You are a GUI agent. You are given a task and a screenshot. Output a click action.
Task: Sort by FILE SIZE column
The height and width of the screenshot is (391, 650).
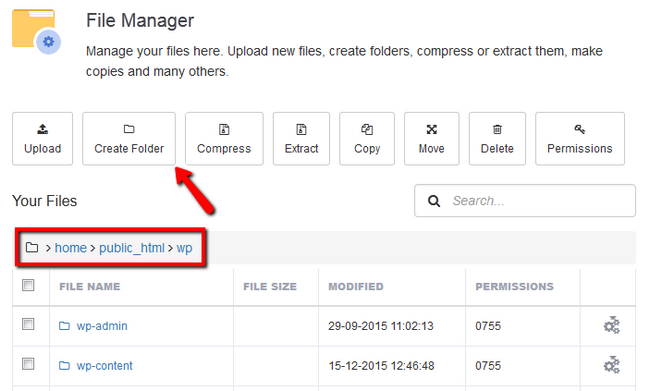click(270, 287)
